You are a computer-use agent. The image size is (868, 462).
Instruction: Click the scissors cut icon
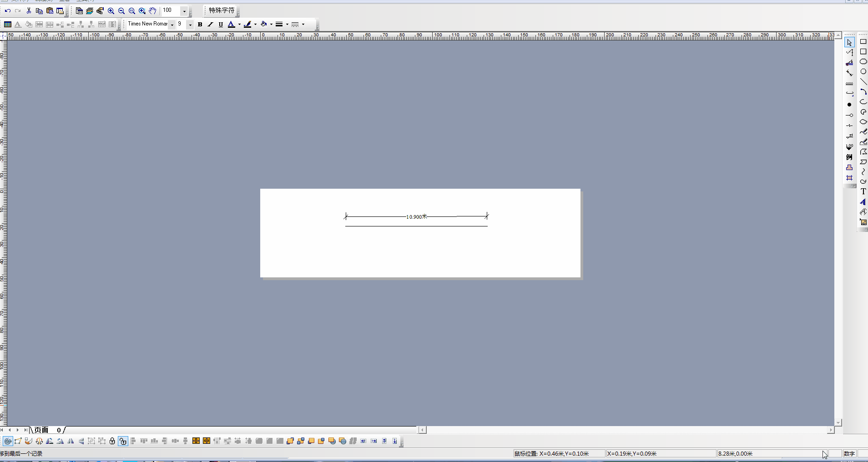[x=29, y=11]
